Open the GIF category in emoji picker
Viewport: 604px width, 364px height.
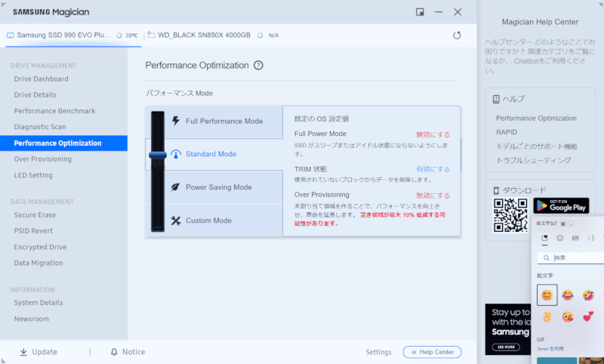point(575,238)
